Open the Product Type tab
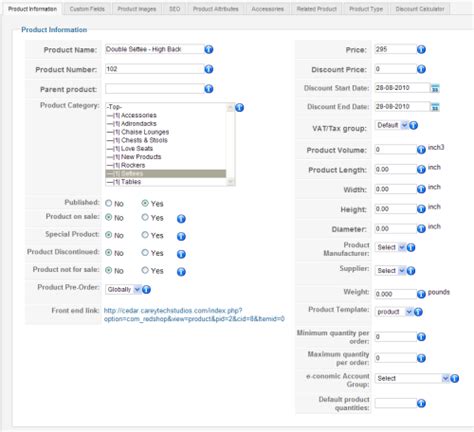Screen dimensions: 474x432 [x=366, y=9]
